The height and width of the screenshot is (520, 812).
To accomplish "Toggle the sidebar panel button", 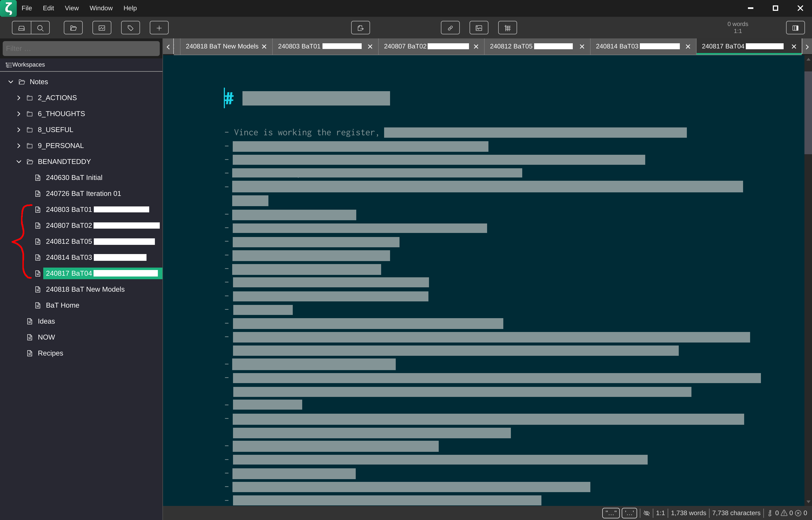I will coord(795,28).
